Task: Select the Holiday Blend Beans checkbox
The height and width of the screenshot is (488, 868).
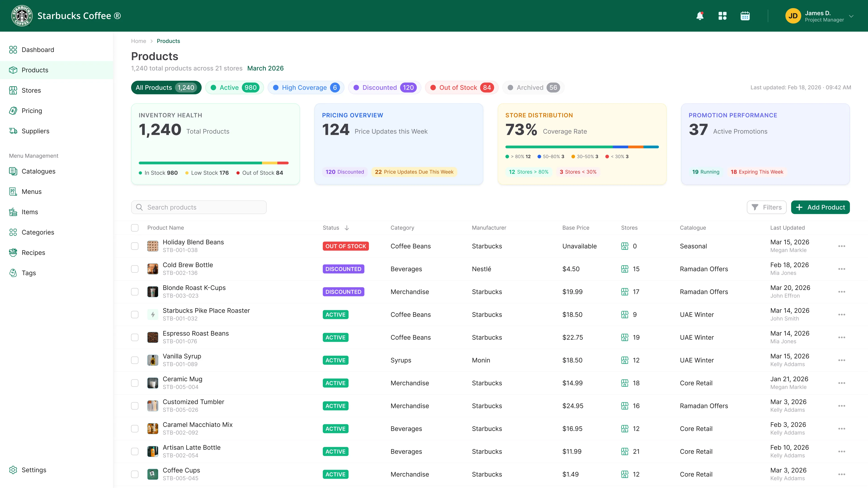Action: tap(135, 246)
